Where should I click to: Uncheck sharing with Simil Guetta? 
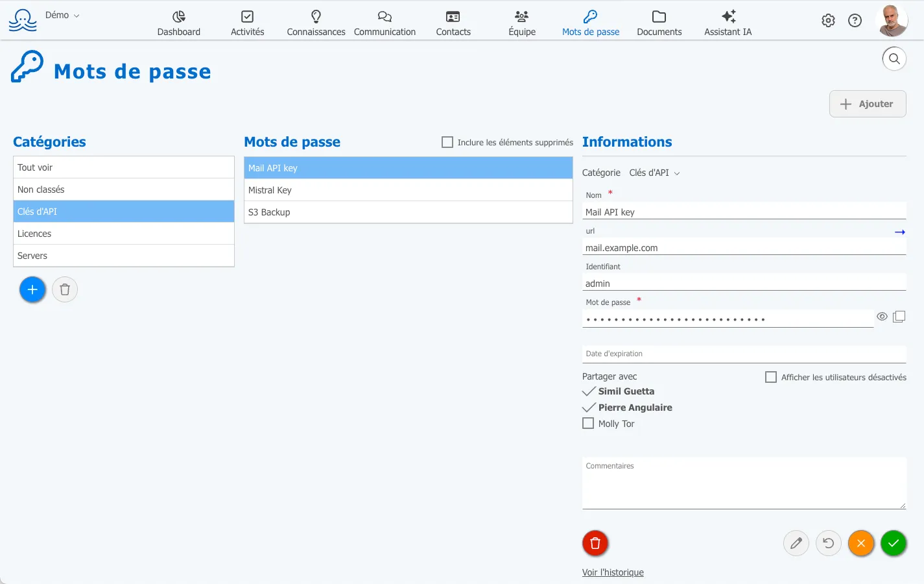tap(589, 391)
